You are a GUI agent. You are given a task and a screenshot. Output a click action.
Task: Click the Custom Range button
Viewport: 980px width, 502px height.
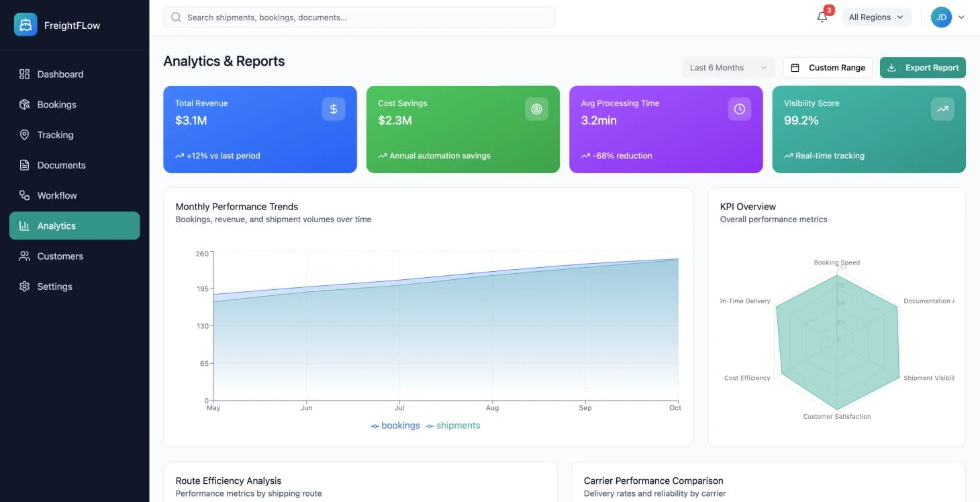pos(828,68)
